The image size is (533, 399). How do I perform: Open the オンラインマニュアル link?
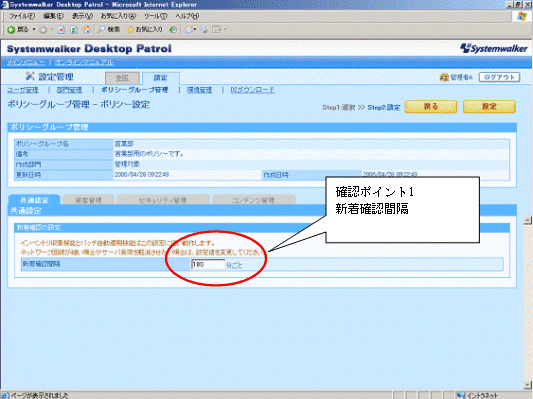click(84, 63)
